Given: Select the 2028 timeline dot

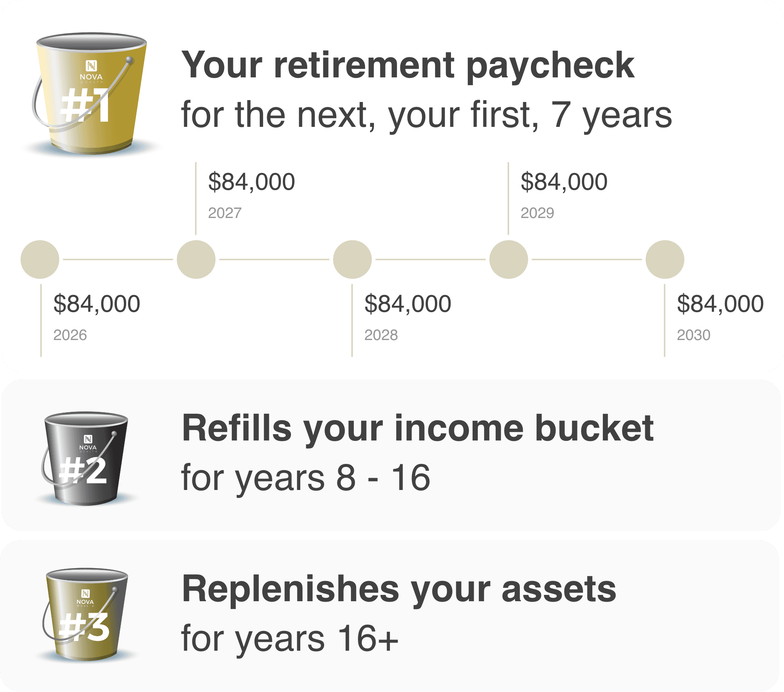Looking at the screenshot, I should [x=352, y=259].
